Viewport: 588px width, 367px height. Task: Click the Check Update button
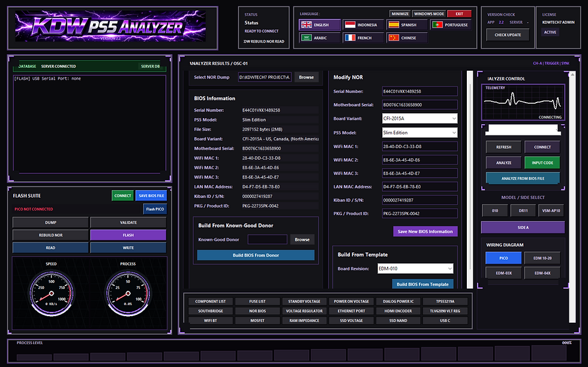pos(508,35)
